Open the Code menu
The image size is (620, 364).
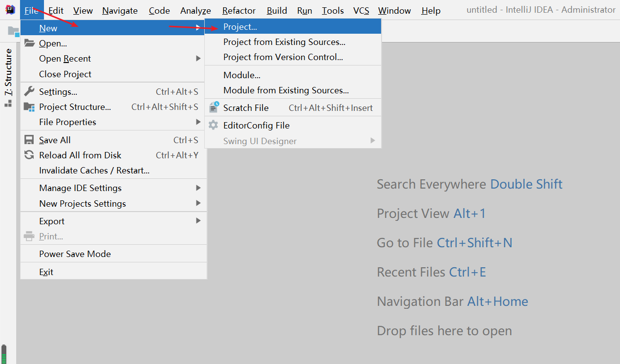(x=159, y=10)
